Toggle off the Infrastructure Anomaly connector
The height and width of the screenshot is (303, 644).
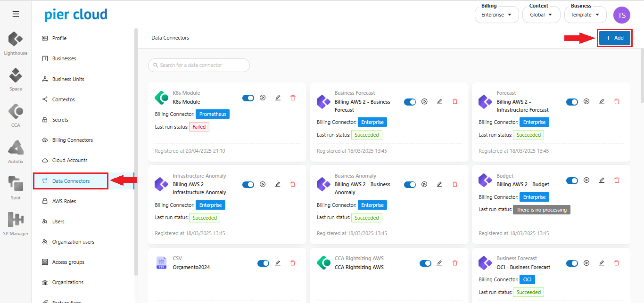point(248,184)
